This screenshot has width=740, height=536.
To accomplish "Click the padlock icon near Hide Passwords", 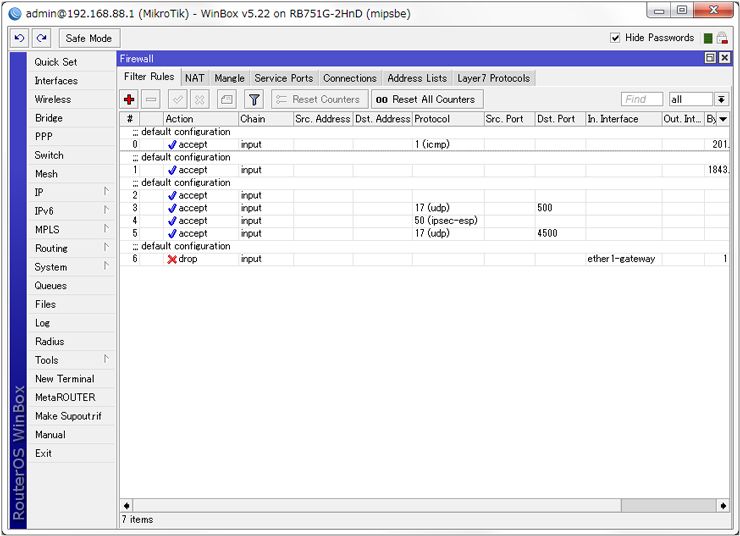I will 722,38.
